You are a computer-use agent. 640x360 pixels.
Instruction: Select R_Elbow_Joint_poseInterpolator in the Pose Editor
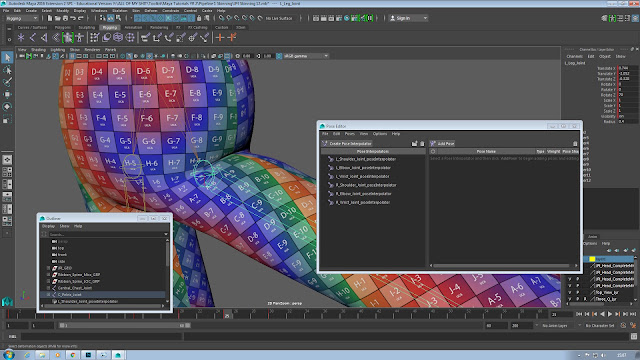pyautogui.click(x=363, y=194)
